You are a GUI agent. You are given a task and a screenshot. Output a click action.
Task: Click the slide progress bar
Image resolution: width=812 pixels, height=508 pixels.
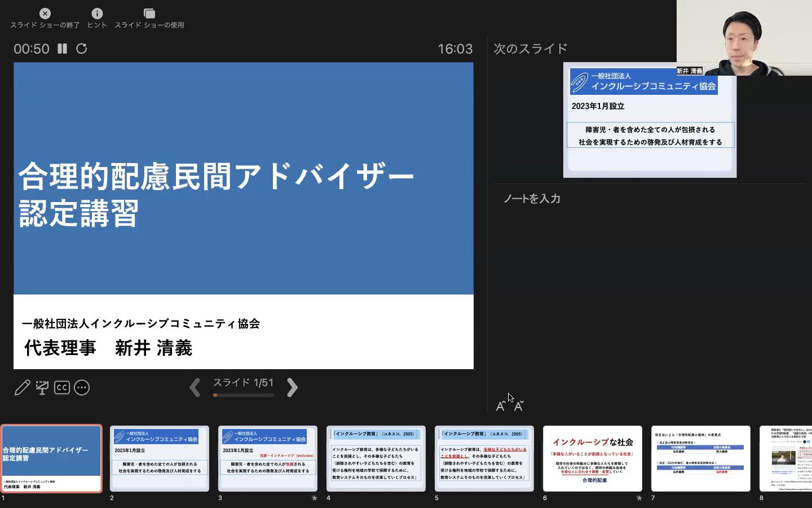coord(244,395)
